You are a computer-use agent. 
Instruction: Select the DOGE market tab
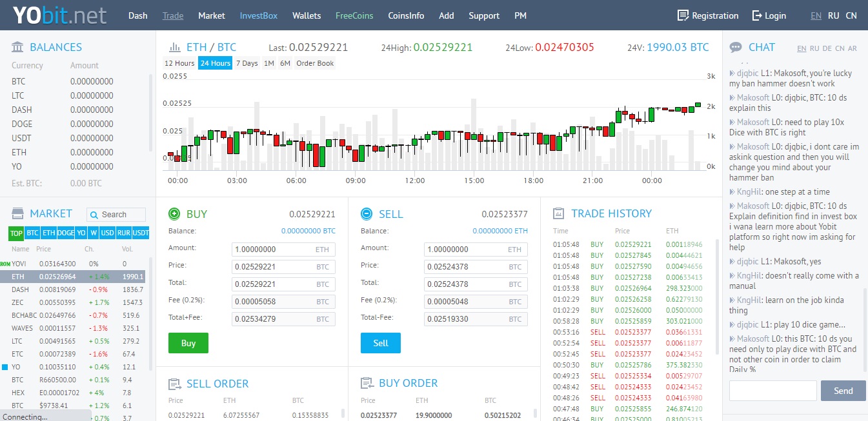65,233
